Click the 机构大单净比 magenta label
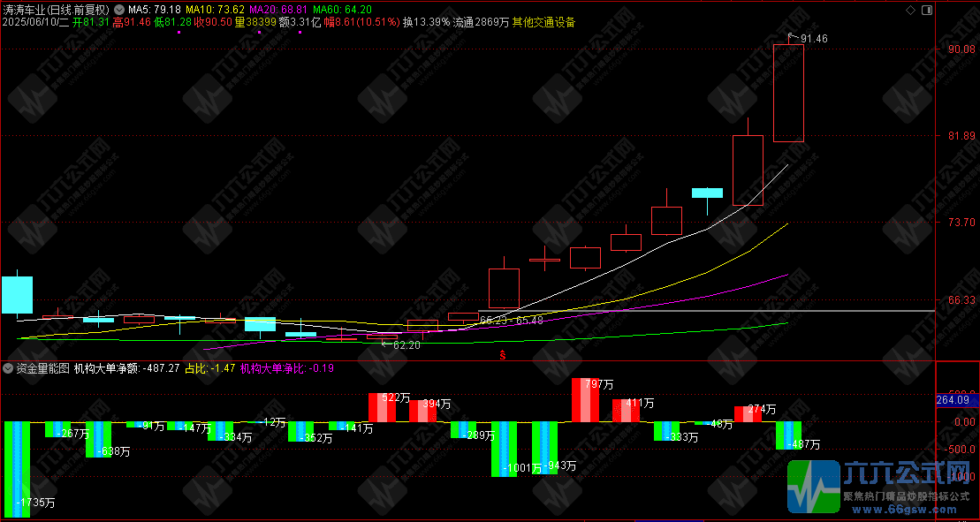Image resolution: width=980 pixels, height=522 pixels. tap(273, 368)
